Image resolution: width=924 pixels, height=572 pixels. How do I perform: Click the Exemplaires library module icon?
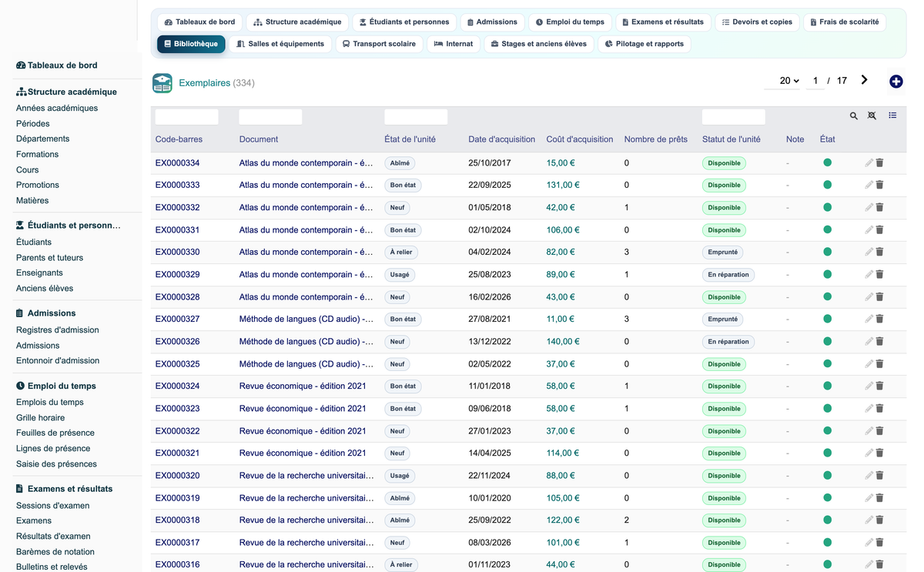pyautogui.click(x=162, y=83)
